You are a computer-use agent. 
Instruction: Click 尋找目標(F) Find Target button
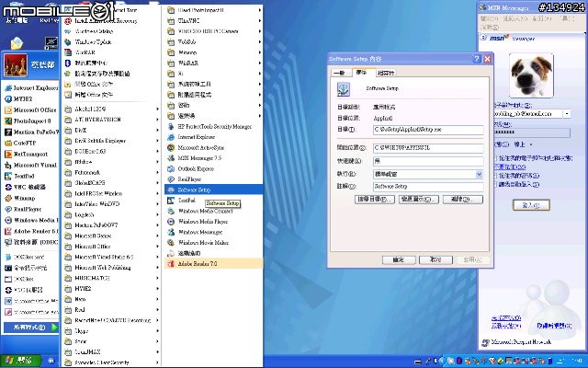coord(374,199)
